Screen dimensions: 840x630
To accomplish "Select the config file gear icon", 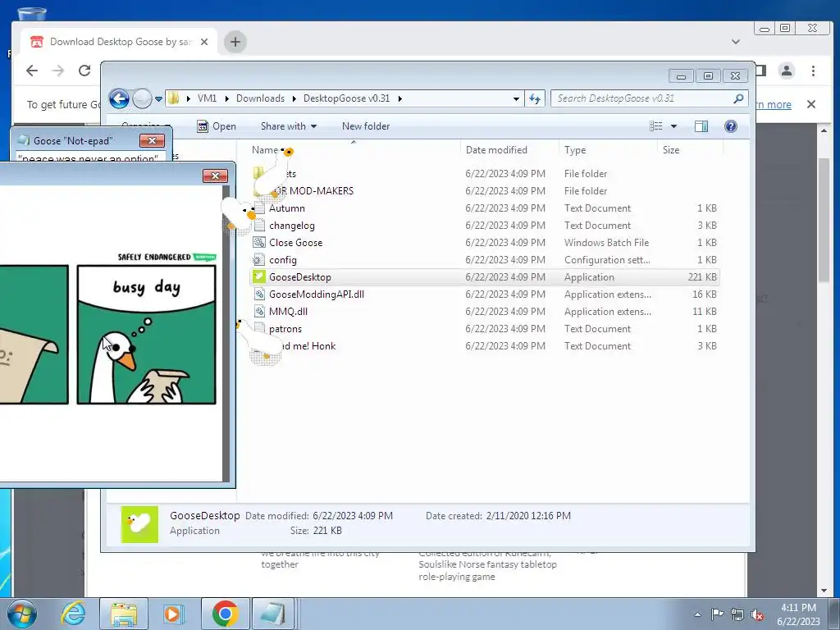I will 259,260.
